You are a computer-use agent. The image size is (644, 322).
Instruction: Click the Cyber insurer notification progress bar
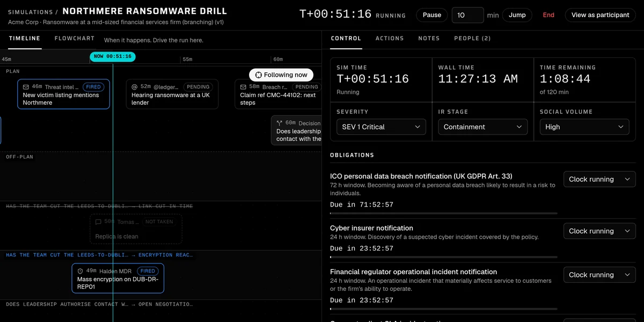click(444, 257)
